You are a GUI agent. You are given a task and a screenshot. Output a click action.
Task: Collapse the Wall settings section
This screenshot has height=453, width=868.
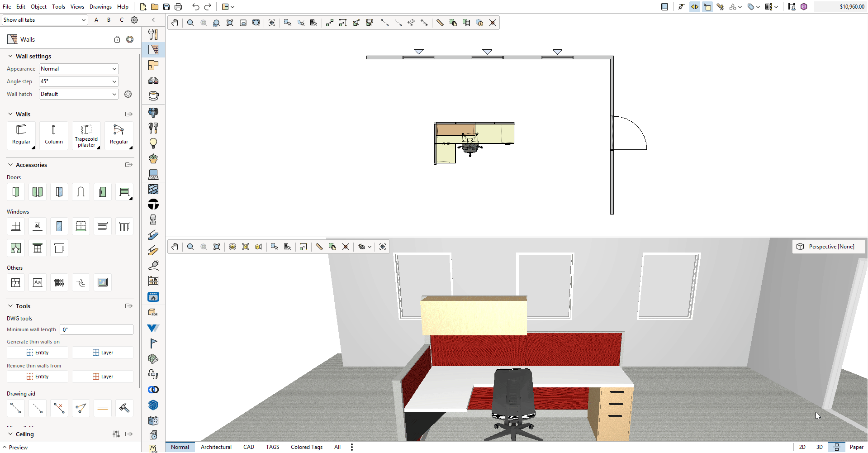pyautogui.click(x=10, y=56)
